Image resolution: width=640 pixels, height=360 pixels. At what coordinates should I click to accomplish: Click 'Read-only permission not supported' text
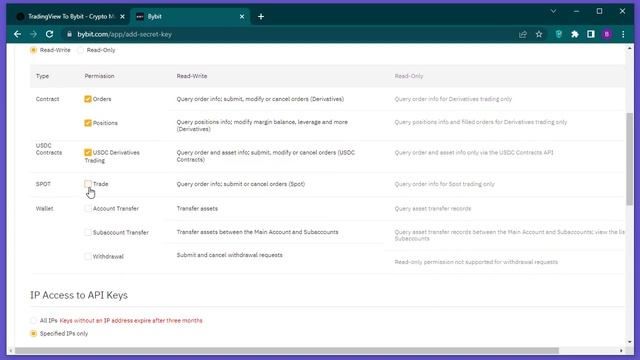click(476, 262)
